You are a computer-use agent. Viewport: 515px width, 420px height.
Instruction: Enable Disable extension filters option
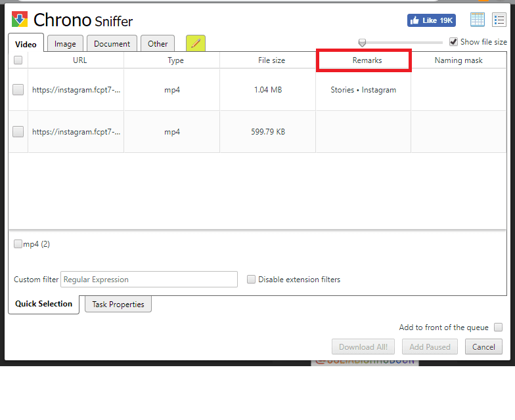(x=251, y=280)
